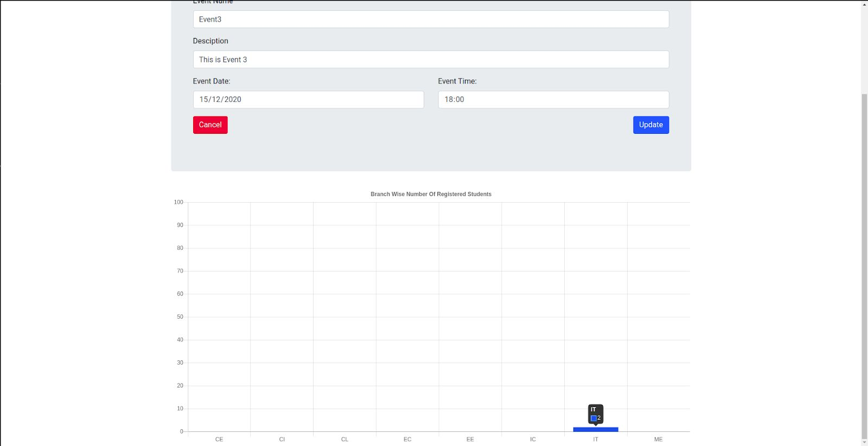Click the IT tooltip showing value 2
Image resolution: width=868 pixels, height=446 pixels.
(596, 414)
